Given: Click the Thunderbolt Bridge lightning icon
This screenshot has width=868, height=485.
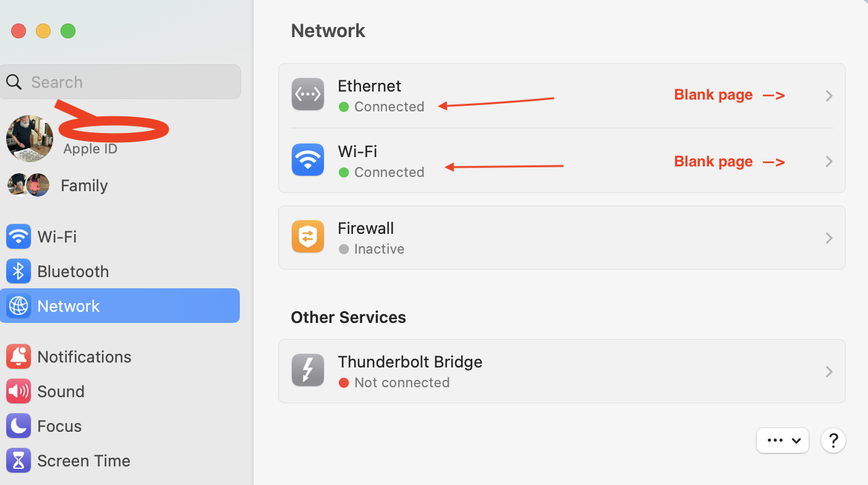Looking at the screenshot, I should tap(308, 371).
